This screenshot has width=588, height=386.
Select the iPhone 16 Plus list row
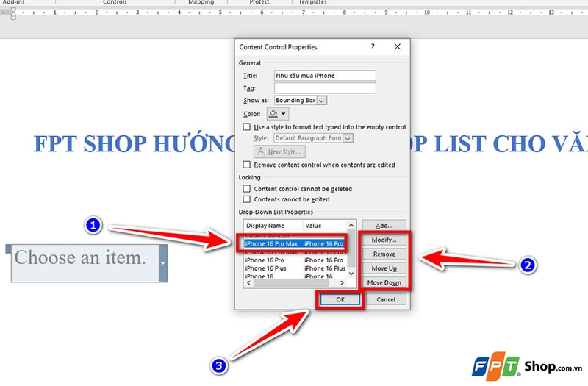pyautogui.click(x=295, y=268)
